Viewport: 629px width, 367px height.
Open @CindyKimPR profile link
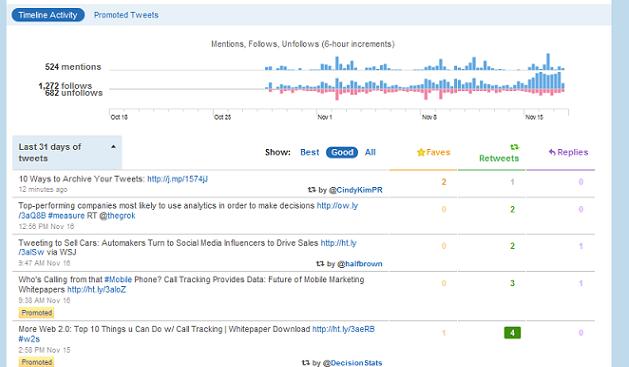tap(355, 190)
